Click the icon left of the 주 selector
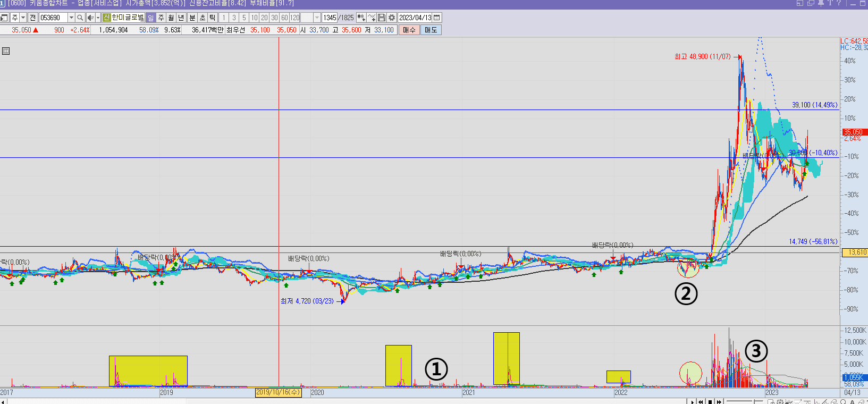Screen dimensions: 868x404 coord(4,18)
